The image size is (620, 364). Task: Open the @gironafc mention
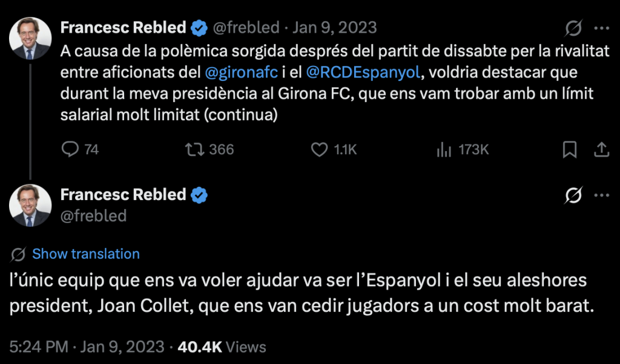[x=242, y=73]
